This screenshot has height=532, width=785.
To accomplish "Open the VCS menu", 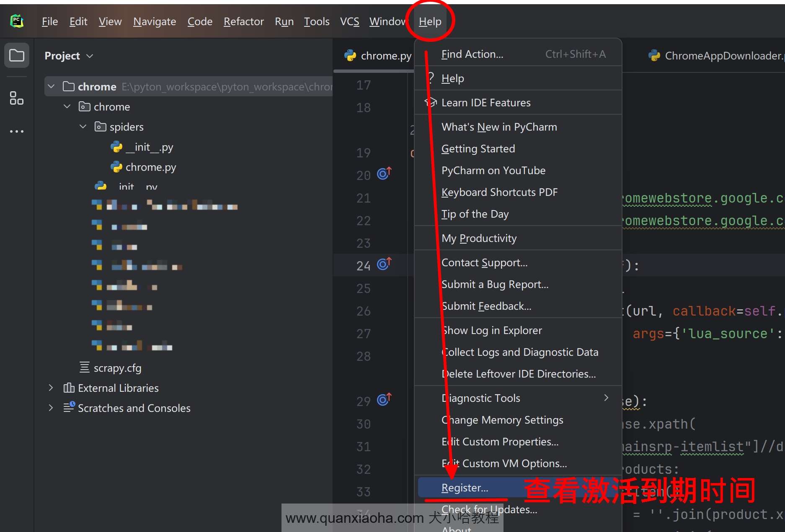I will click(x=350, y=21).
